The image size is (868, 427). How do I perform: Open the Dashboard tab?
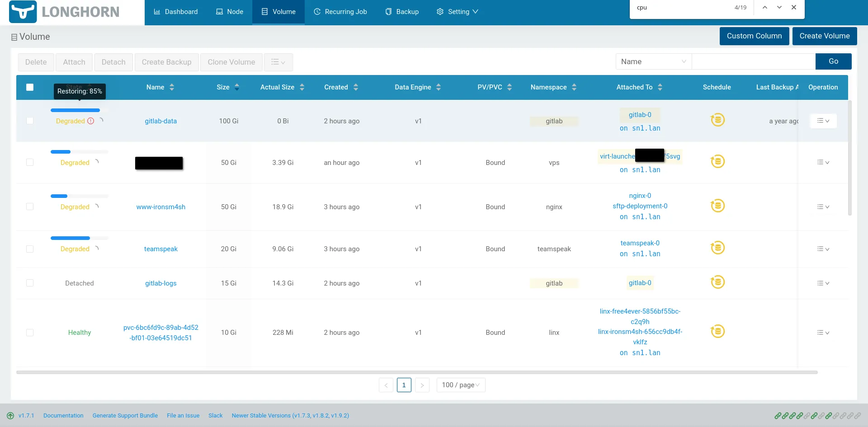coord(176,12)
